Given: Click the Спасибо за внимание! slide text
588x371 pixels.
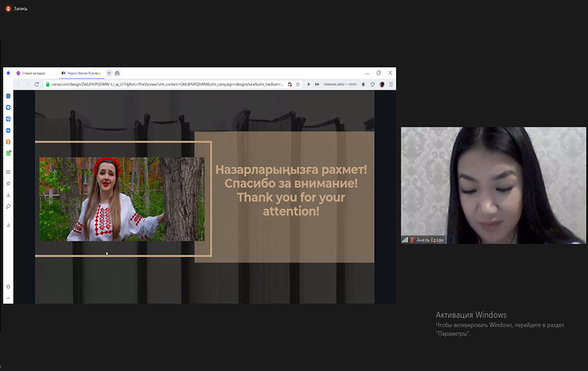Looking at the screenshot, I should click(291, 184).
